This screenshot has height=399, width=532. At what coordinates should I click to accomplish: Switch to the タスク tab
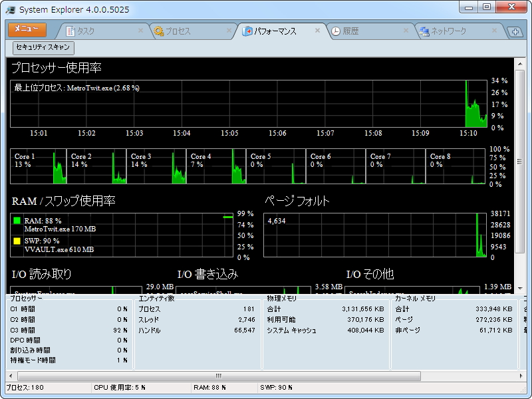102,31
